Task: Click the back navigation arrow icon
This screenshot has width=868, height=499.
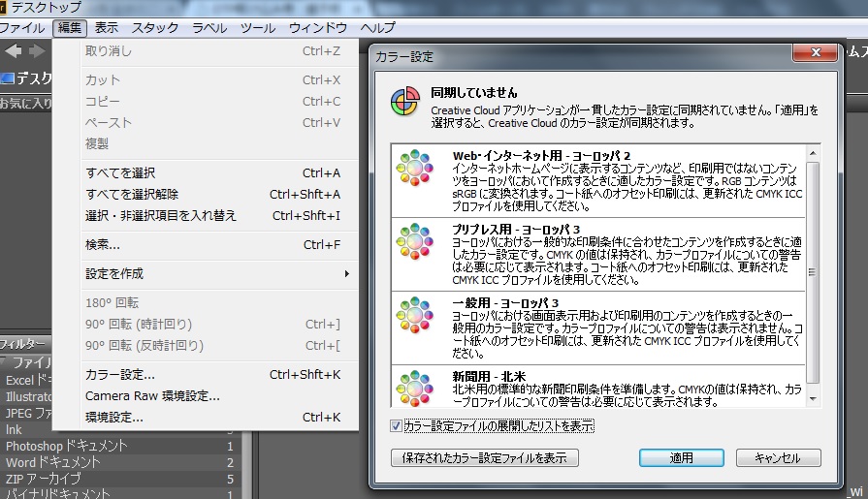Action: (14, 51)
